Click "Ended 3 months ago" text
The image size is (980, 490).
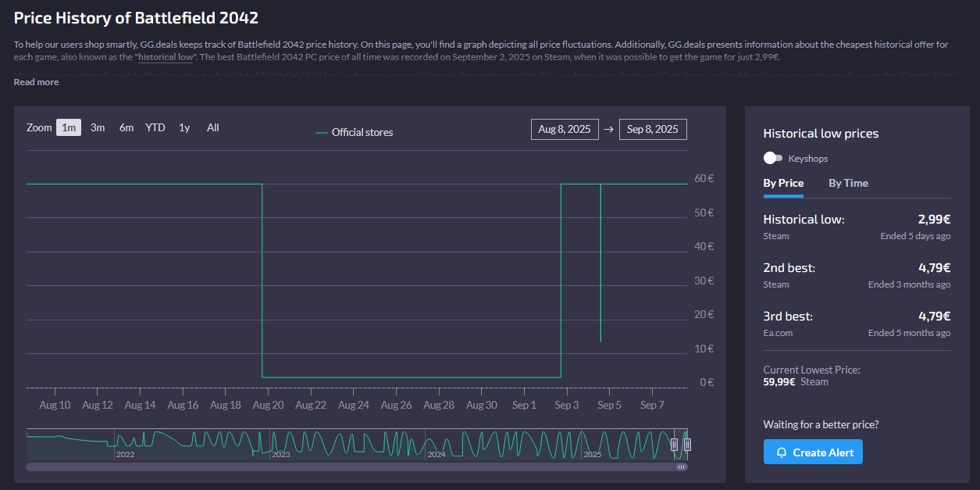[910, 284]
